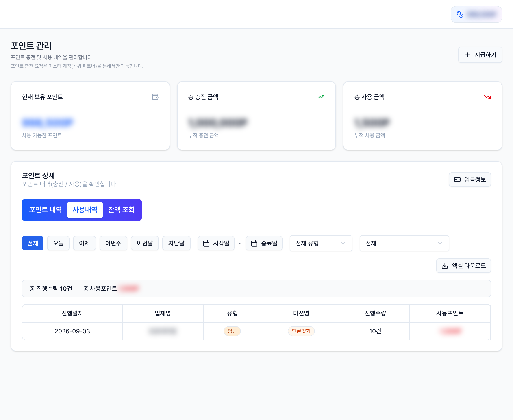Click the 지급하기 button label

point(485,55)
